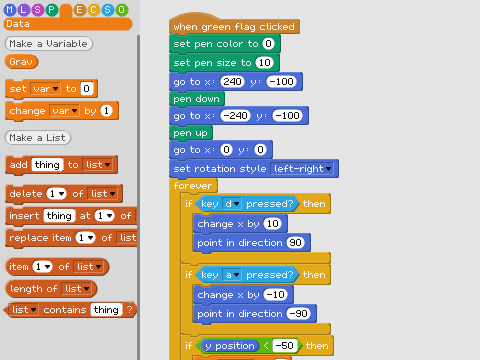
Task: Select the Grav variable reporter block
Action: [x=21, y=62]
